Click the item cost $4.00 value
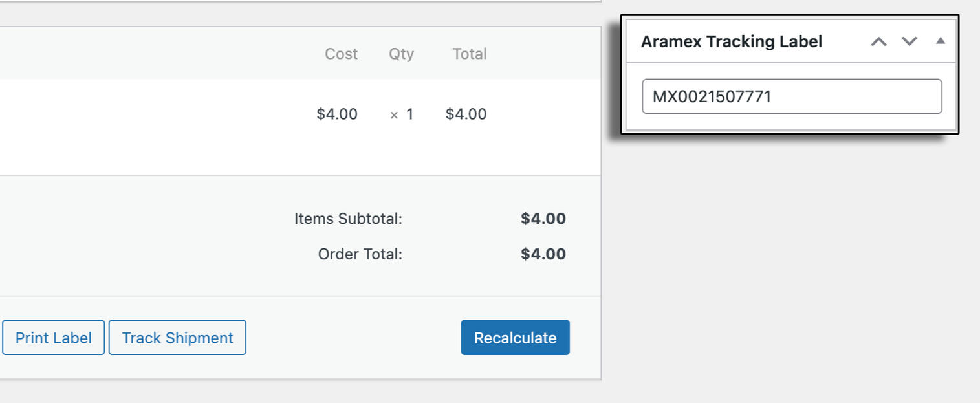 tap(336, 114)
